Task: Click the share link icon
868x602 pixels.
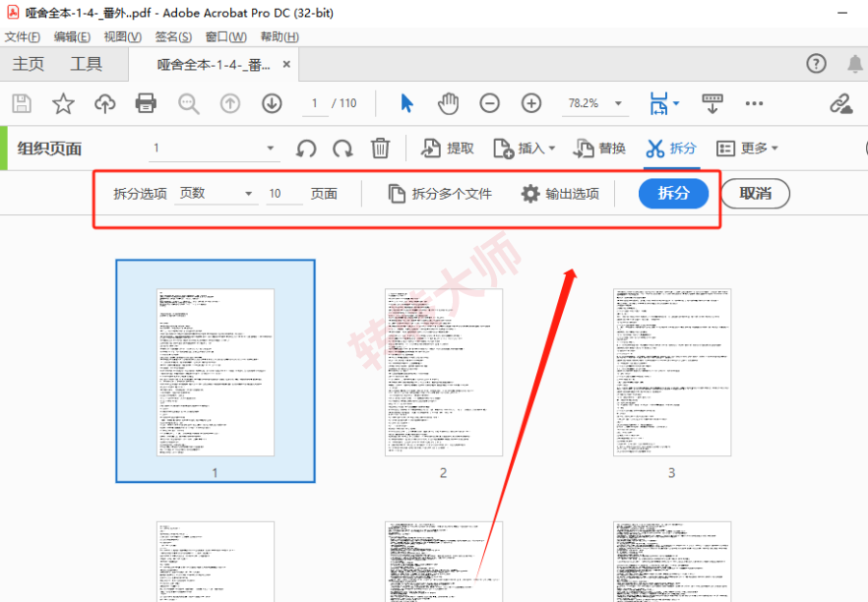Action: [840, 103]
